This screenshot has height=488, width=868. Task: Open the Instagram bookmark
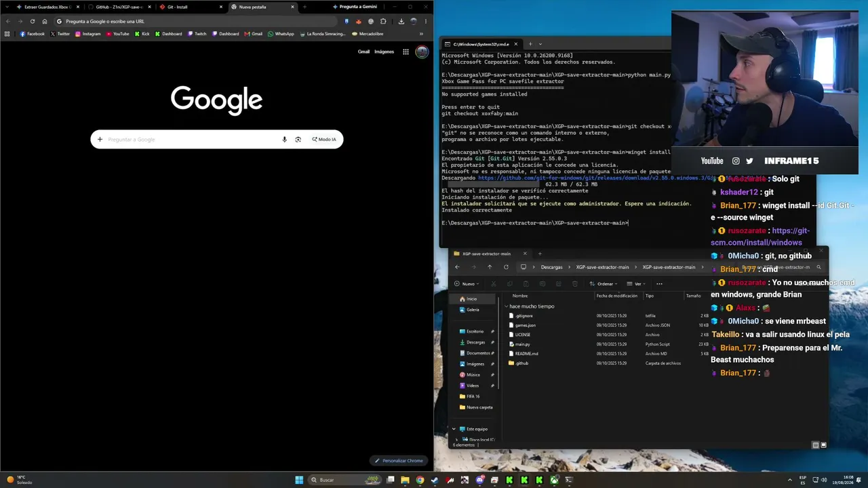(x=87, y=34)
